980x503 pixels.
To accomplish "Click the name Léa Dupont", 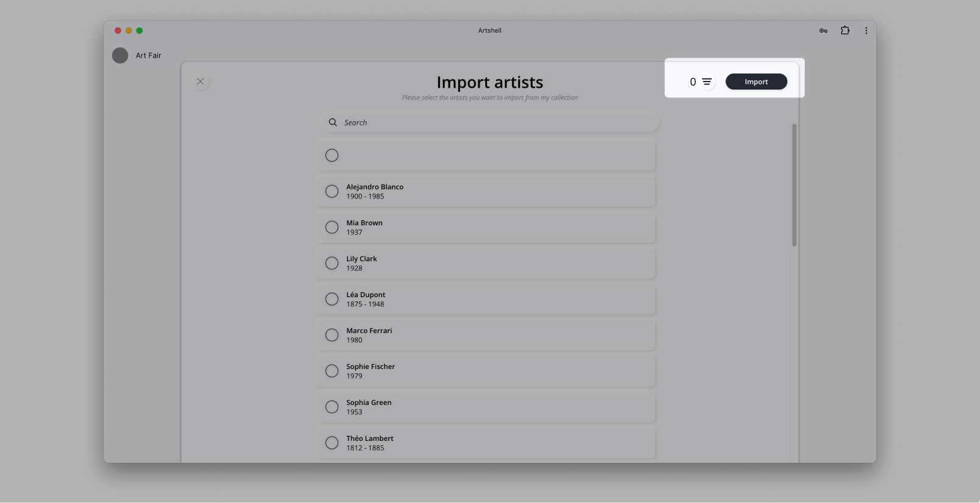I will [x=366, y=295].
